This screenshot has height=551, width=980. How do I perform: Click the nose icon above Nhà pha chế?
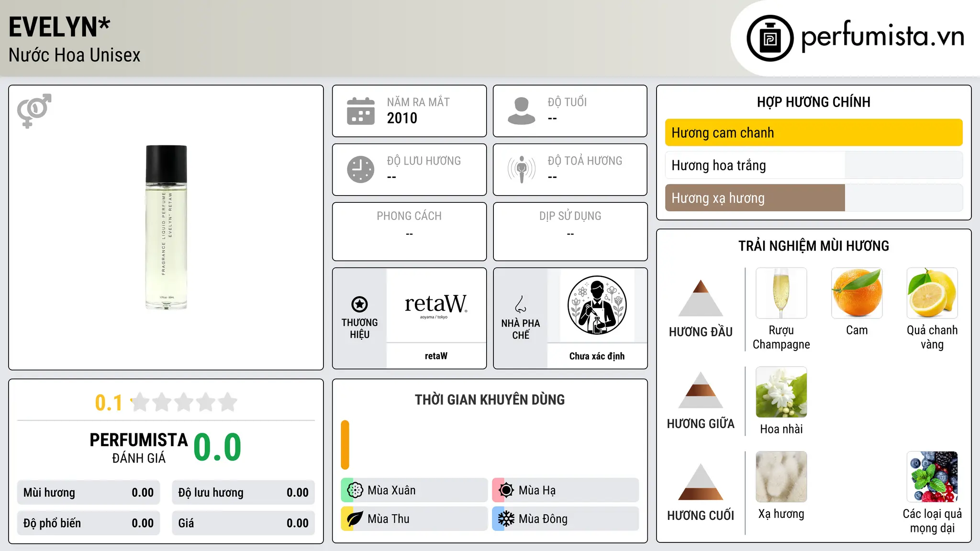[521, 304]
